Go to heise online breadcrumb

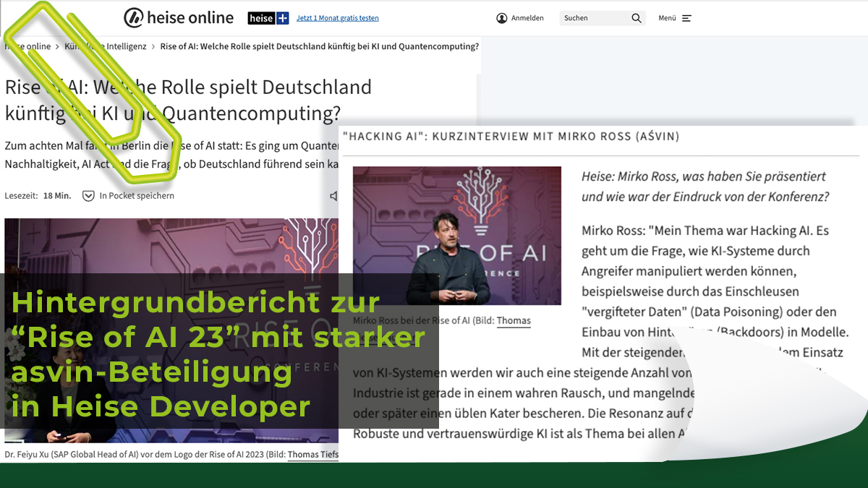click(x=27, y=46)
